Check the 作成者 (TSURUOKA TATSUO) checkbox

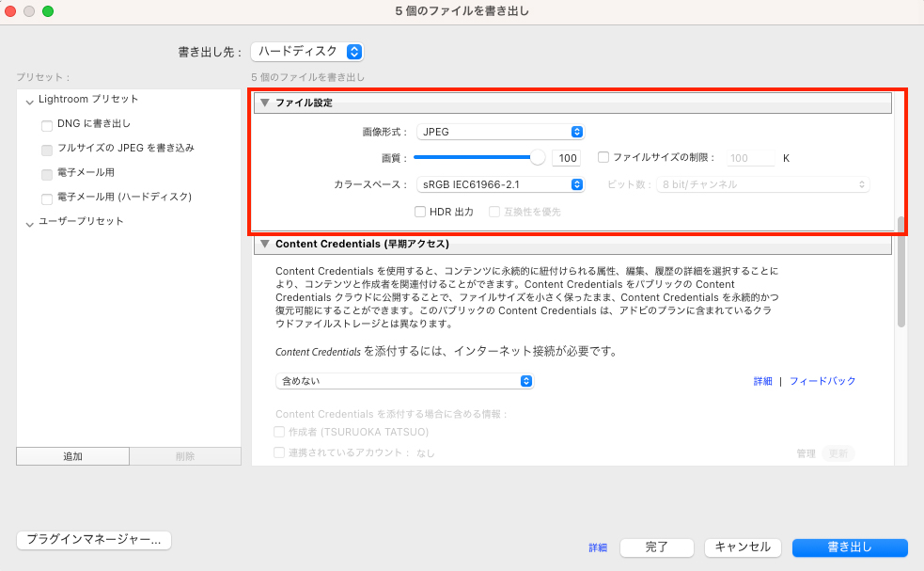pos(278,430)
